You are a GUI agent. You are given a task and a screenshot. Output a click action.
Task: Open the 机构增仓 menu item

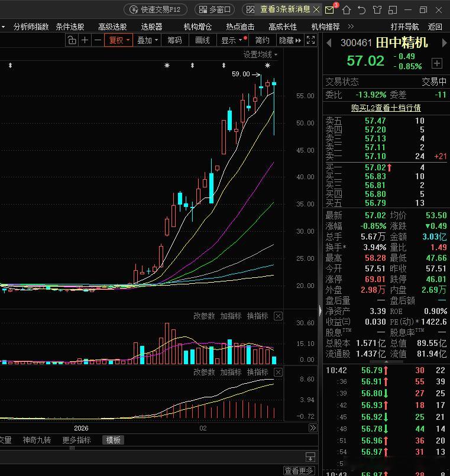coord(198,27)
